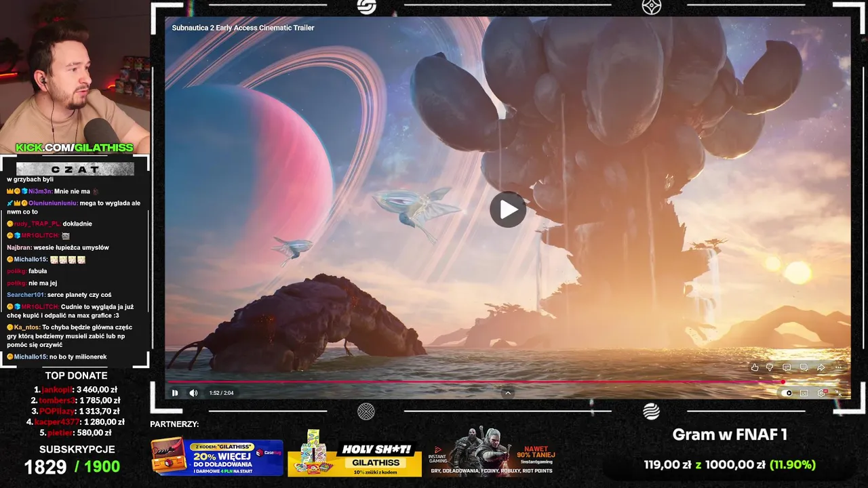Open the three-dots more options in video

838,367
